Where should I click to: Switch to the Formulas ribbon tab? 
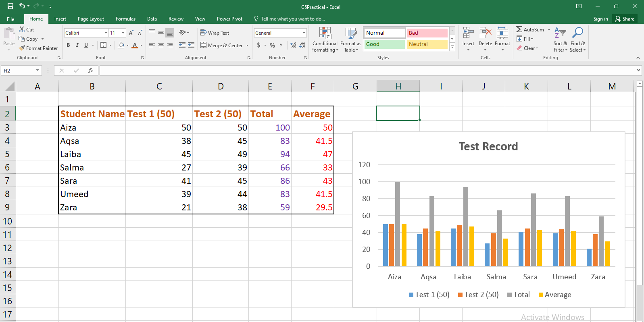point(125,19)
